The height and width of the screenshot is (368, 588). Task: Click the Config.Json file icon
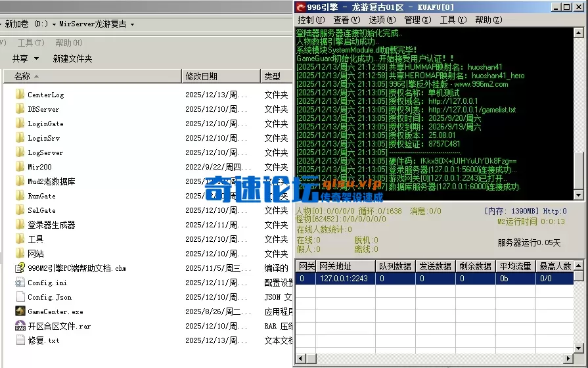[x=20, y=296]
